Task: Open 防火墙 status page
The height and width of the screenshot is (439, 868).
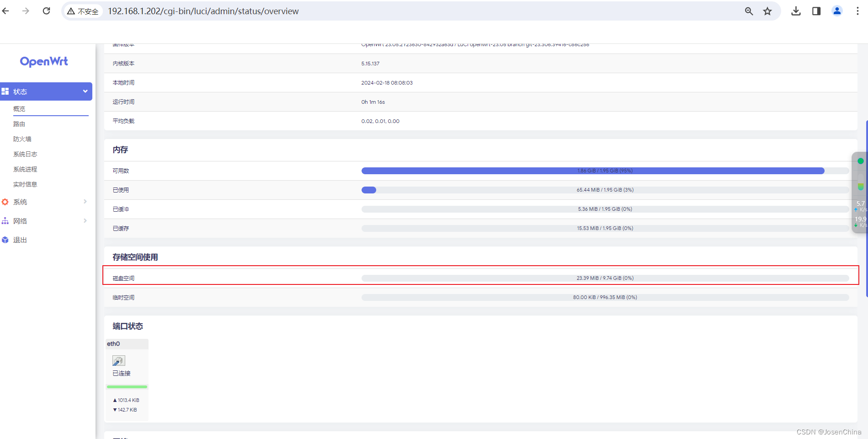Action: (x=22, y=139)
